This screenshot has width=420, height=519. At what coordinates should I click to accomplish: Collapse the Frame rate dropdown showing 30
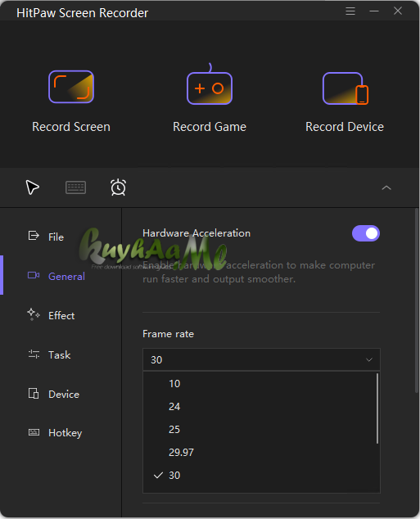[x=261, y=359]
